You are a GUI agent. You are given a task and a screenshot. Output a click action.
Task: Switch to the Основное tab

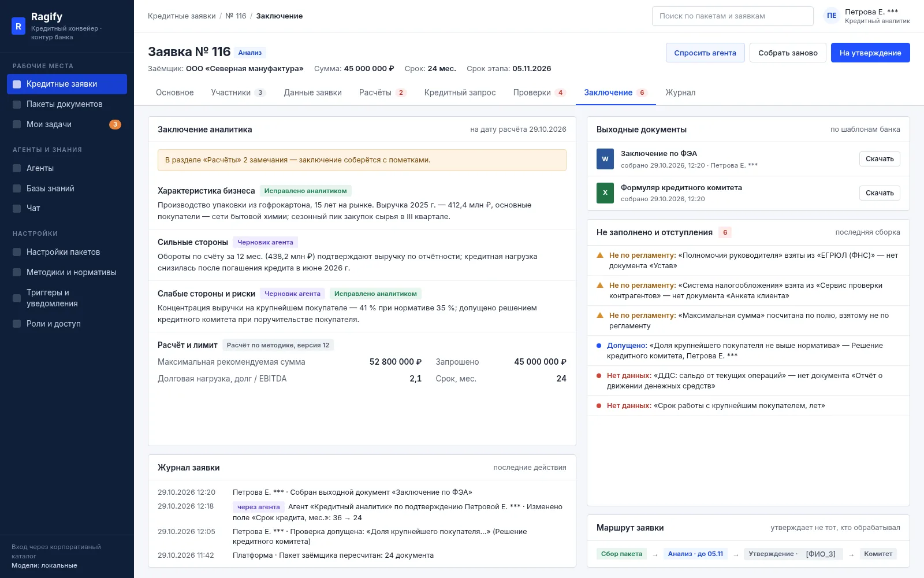[175, 92]
